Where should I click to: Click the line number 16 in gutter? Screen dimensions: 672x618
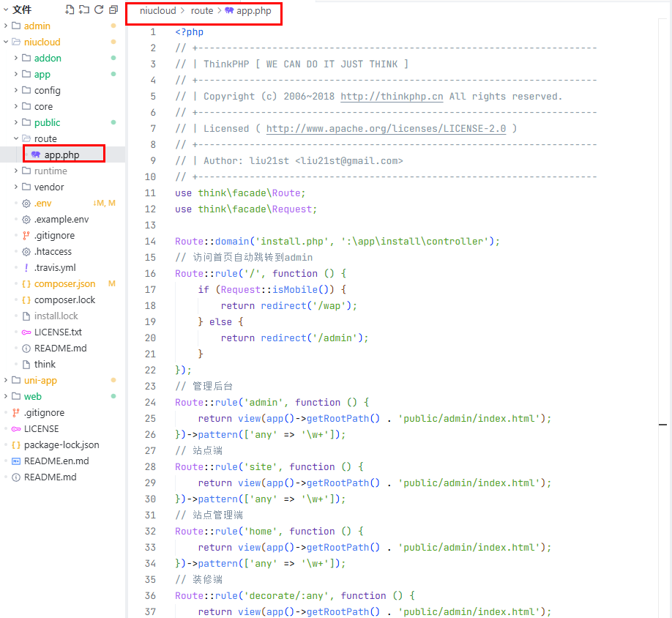pos(151,273)
